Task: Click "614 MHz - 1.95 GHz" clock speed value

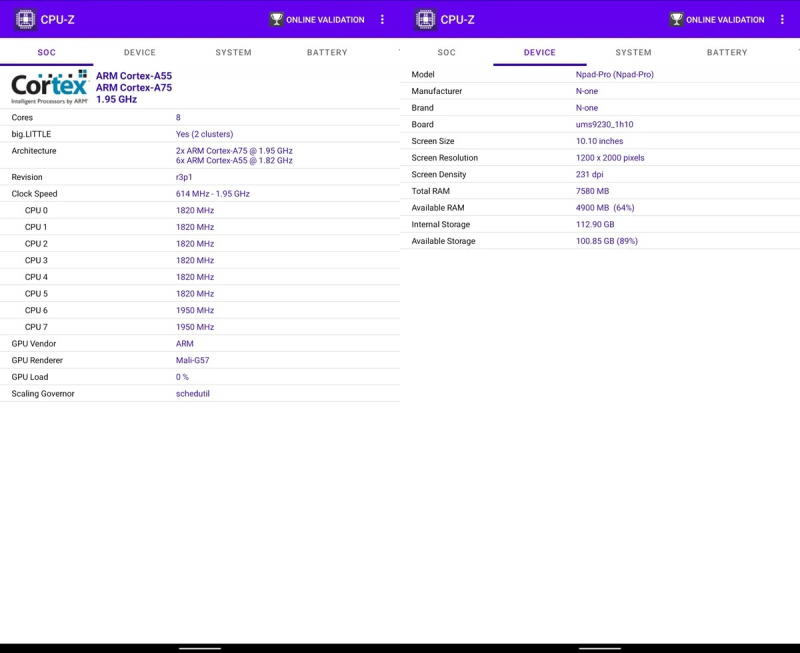Action: click(213, 194)
